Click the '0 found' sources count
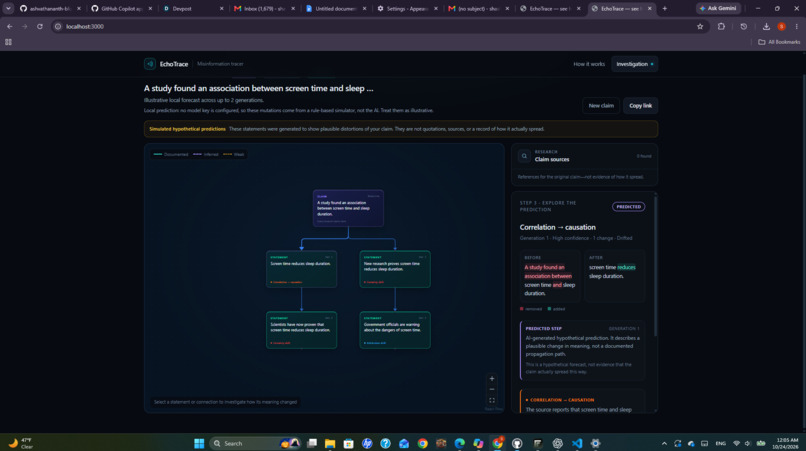 [x=644, y=156]
